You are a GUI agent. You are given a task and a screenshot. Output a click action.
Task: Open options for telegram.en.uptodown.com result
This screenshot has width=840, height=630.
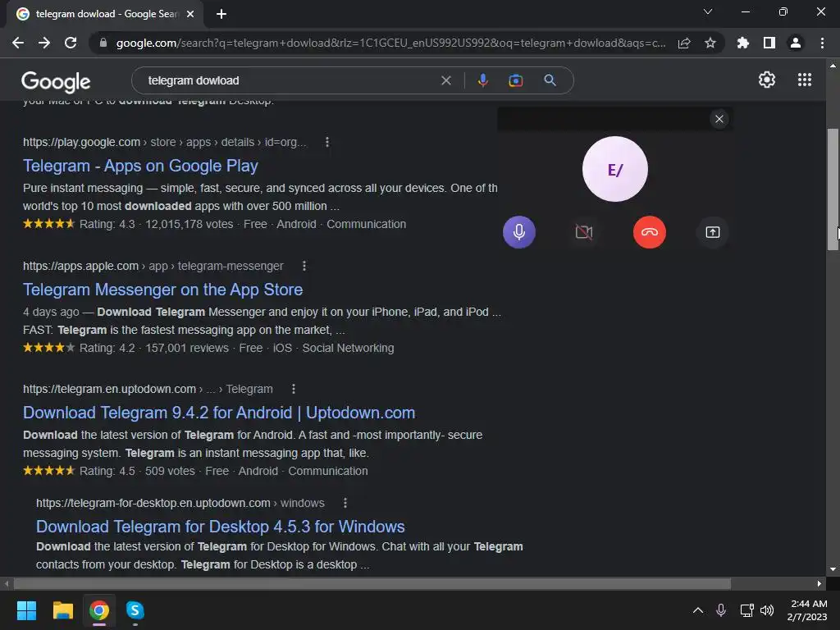[294, 389]
